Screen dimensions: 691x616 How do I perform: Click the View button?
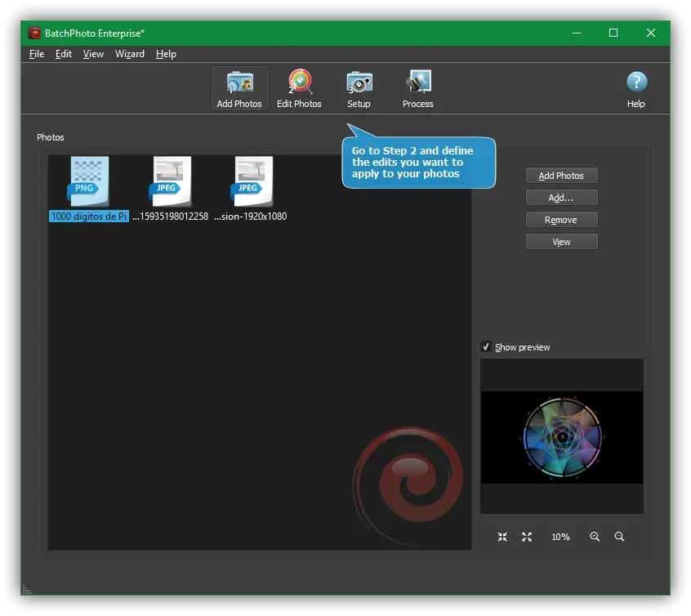(x=561, y=242)
